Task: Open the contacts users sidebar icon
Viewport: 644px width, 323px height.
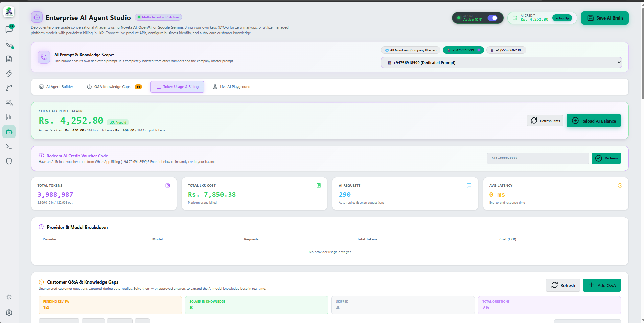Action: 9,103
